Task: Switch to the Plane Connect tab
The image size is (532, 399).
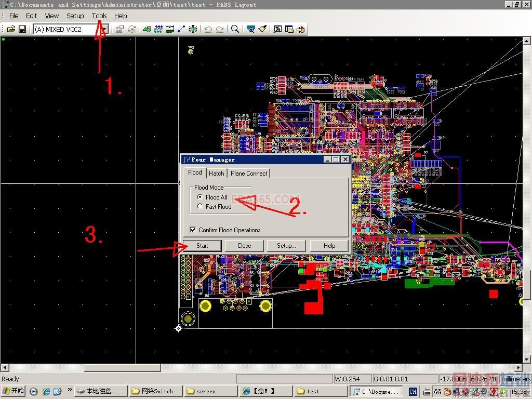Action: (249, 174)
